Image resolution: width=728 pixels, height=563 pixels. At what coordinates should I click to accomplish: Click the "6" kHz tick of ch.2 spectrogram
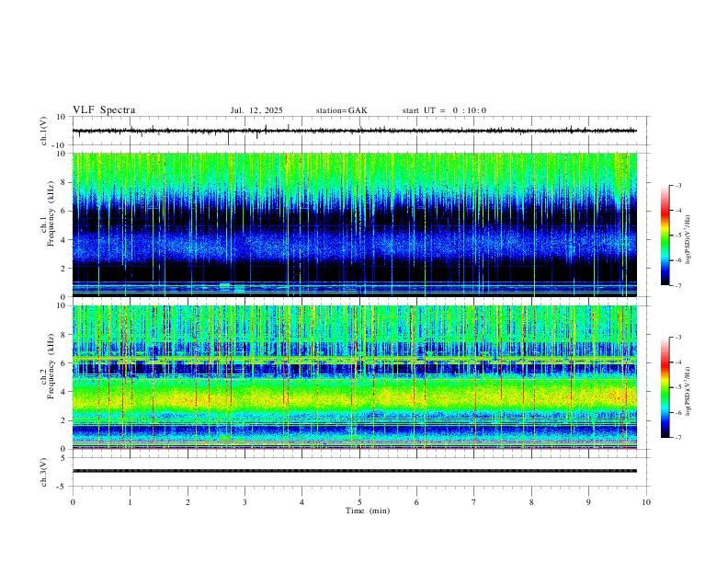(63, 363)
